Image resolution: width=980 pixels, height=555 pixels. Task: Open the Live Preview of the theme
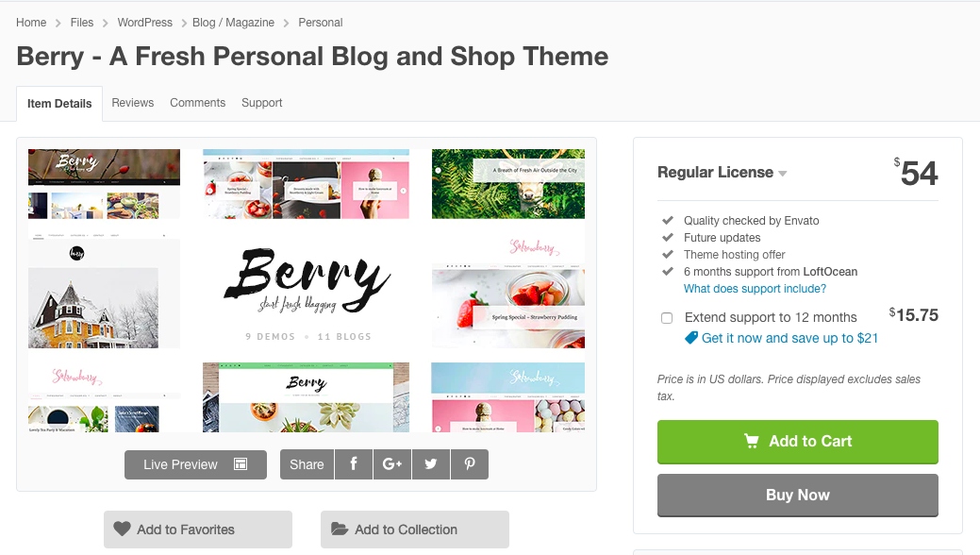195,464
